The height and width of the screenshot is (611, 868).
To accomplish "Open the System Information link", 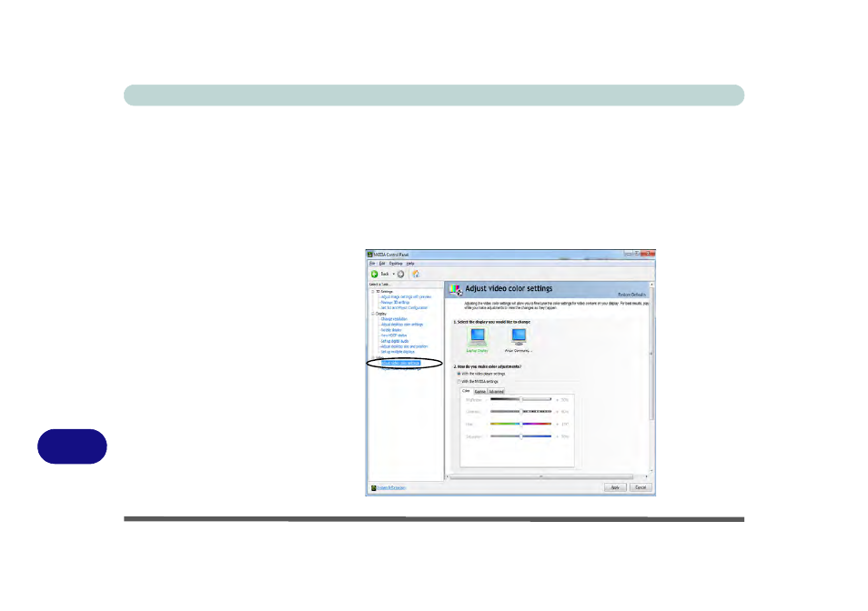I will coord(391,487).
